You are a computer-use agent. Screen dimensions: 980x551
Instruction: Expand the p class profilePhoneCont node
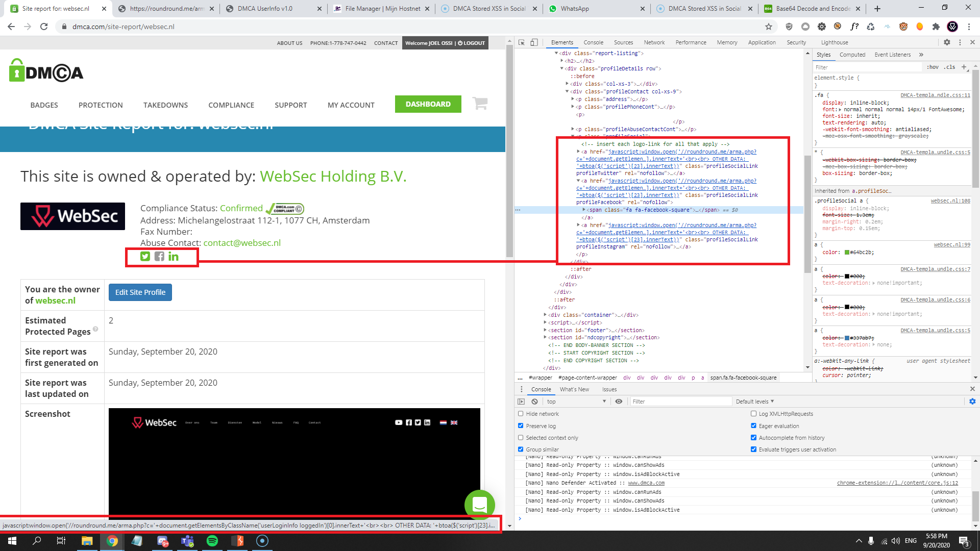(573, 107)
